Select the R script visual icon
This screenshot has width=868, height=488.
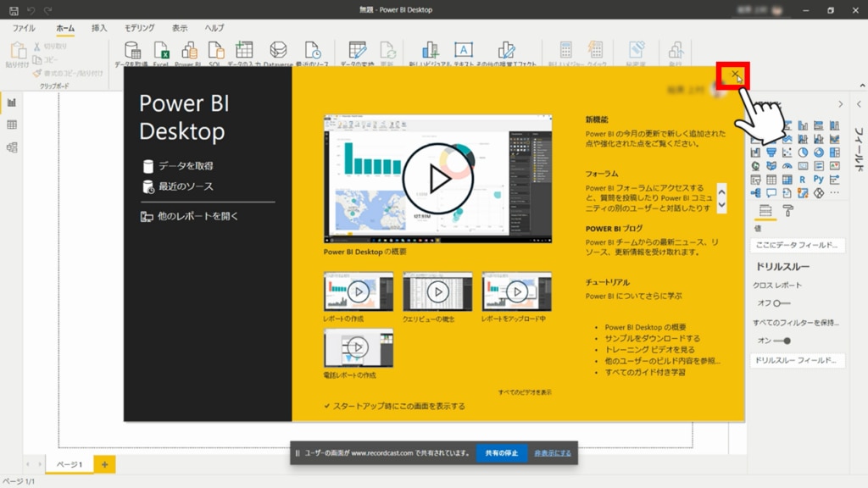point(802,180)
